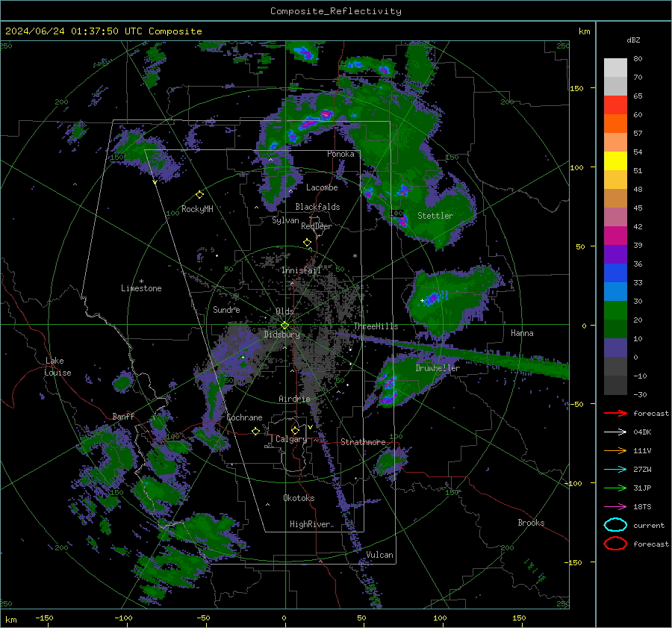Click the ThreeHills label
672x628 pixels.
pos(376,326)
